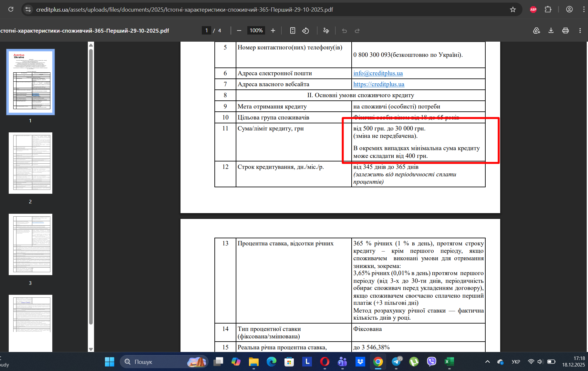Open the info@creditplus.ua email link

pos(378,73)
